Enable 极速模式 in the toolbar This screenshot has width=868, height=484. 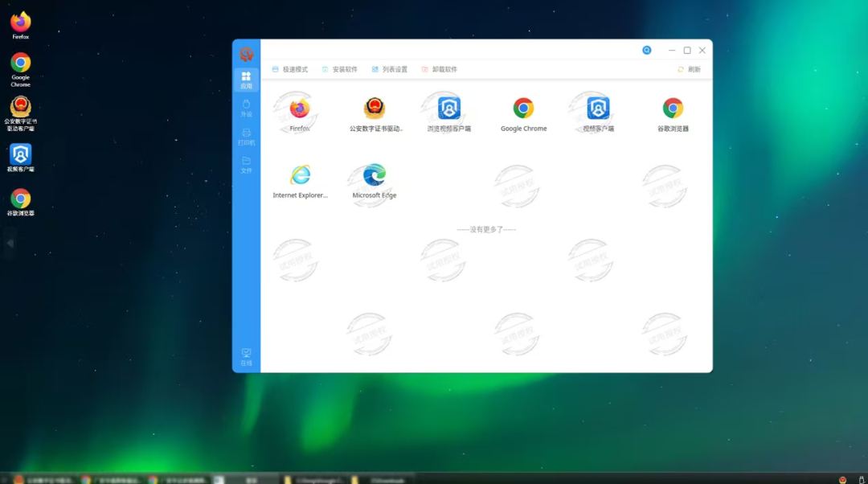click(x=290, y=70)
